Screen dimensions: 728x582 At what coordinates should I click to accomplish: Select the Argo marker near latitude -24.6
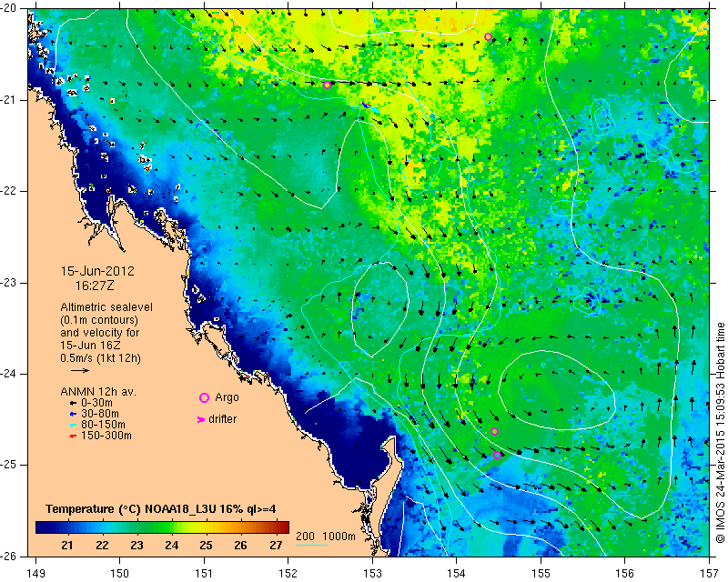pos(494,432)
